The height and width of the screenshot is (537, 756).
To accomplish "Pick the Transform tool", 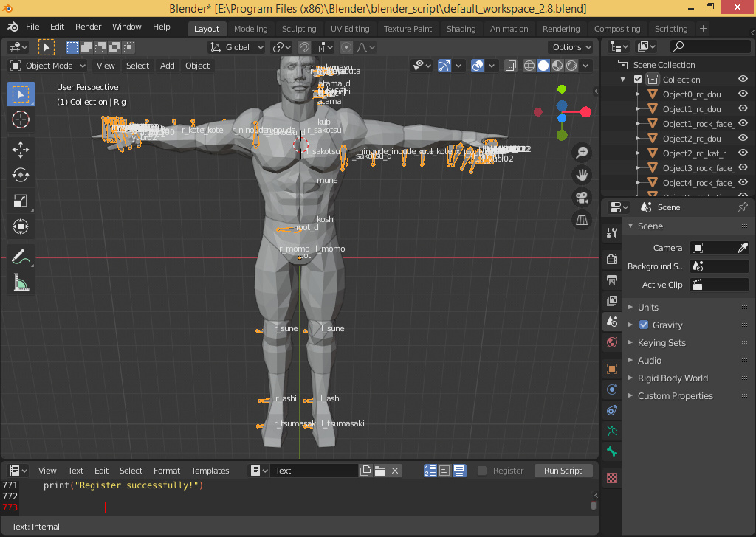I will coord(20,226).
